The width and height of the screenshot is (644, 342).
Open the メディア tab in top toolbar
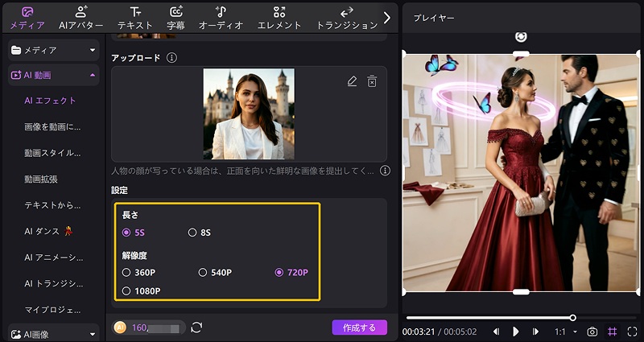(x=27, y=18)
